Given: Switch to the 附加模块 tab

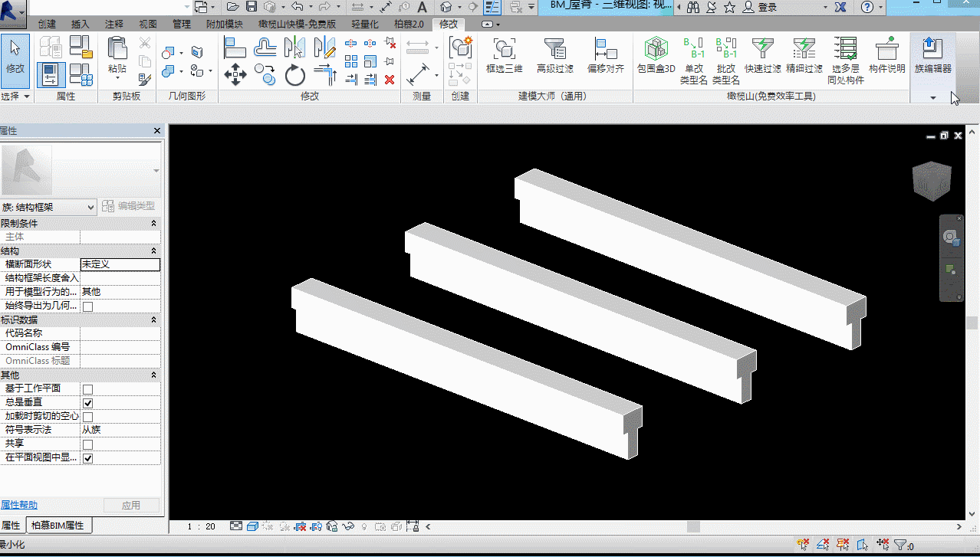Looking at the screenshot, I should 225,24.
